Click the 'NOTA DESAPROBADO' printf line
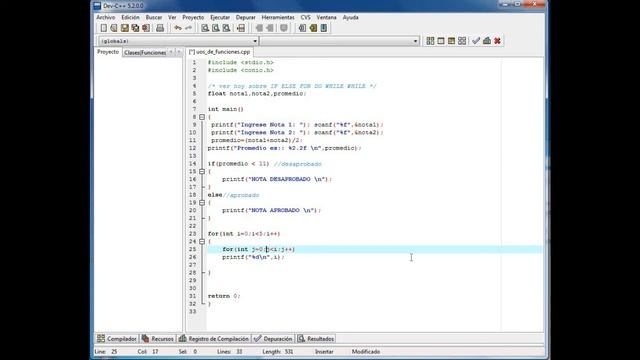640x360 pixels. 277,179
